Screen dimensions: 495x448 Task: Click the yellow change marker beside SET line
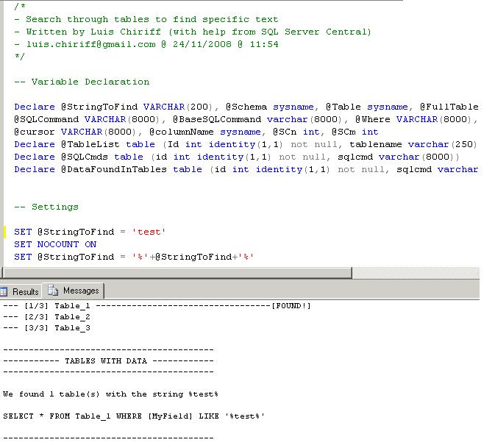4,232
